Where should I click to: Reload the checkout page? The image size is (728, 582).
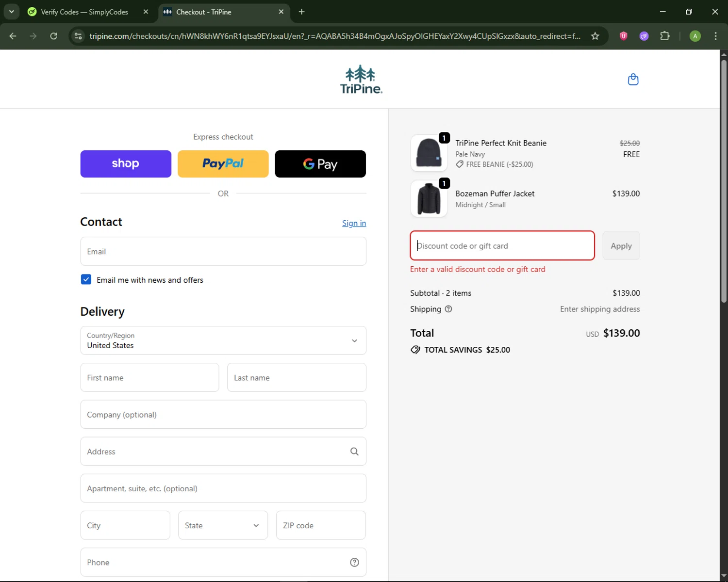[x=54, y=36]
